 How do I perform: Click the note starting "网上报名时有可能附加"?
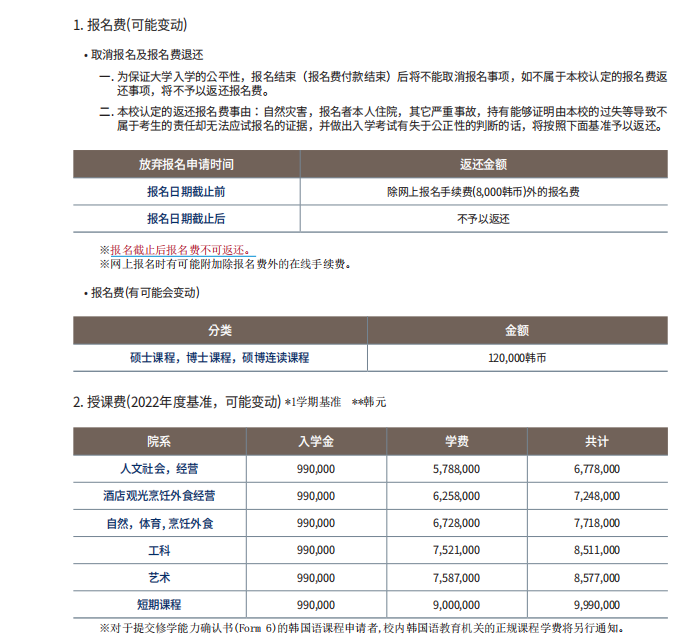[225, 264]
